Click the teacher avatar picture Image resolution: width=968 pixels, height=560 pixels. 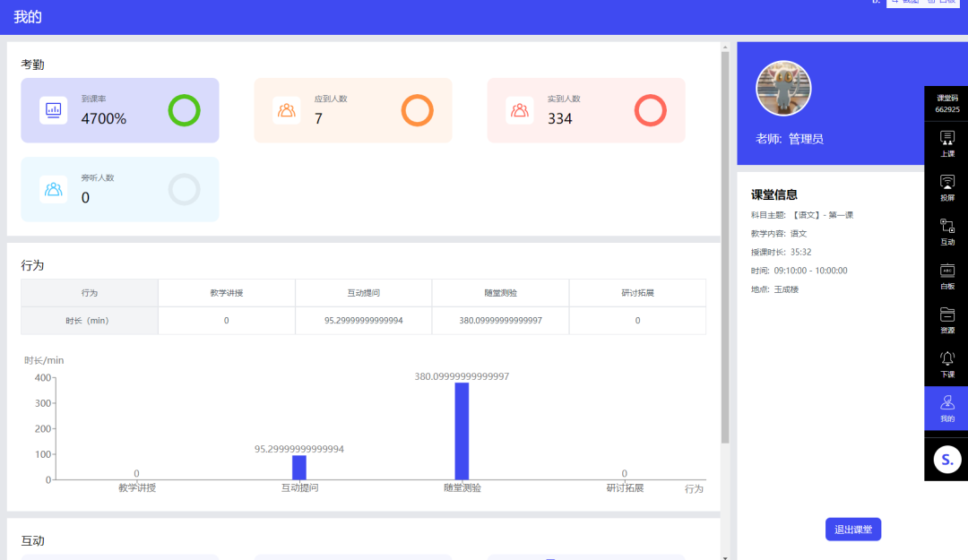[783, 89]
